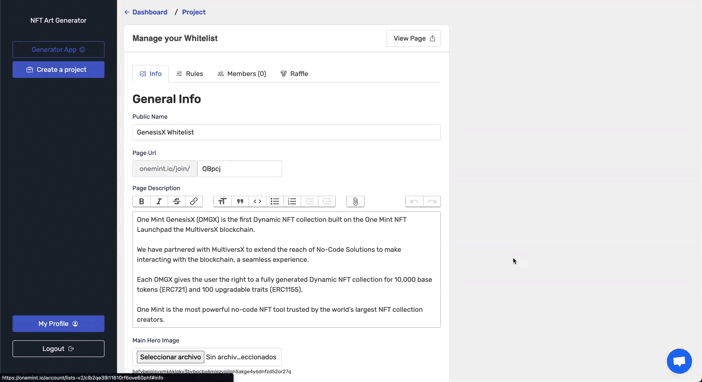The height and width of the screenshot is (382, 702).
Task: Insert a link via toolbar icon
Action: [194, 202]
